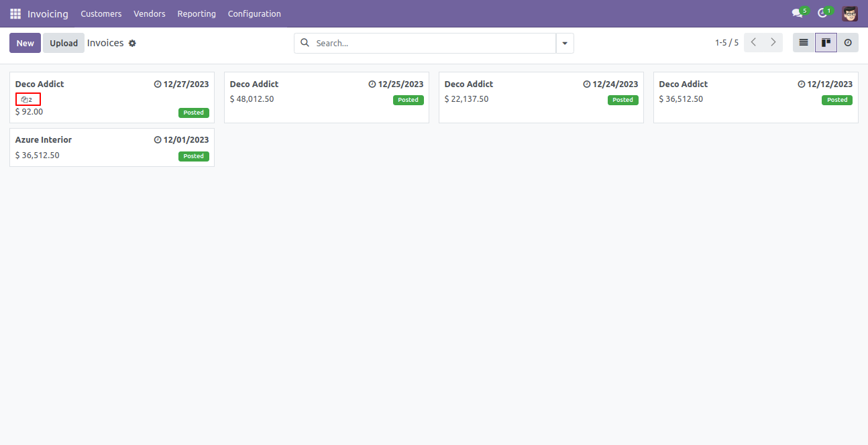This screenshot has height=445, width=868.
Task: Go to next page of records
Action: pyautogui.click(x=773, y=42)
